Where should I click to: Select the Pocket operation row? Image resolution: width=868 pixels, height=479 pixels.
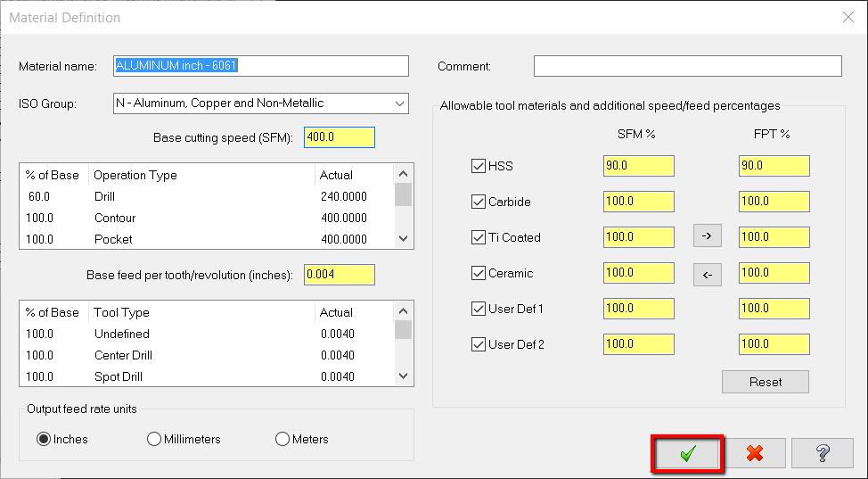click(207, 239)
